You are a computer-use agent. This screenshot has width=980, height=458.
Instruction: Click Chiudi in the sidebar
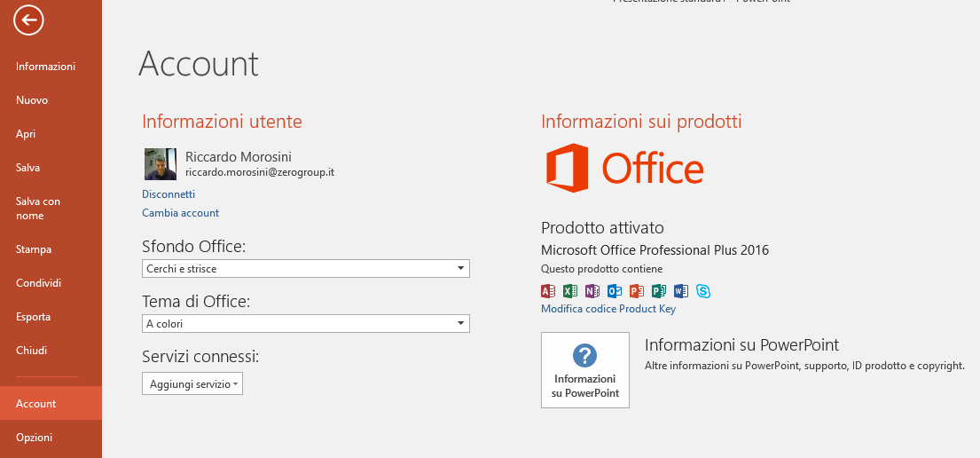(x=31, y=351)
